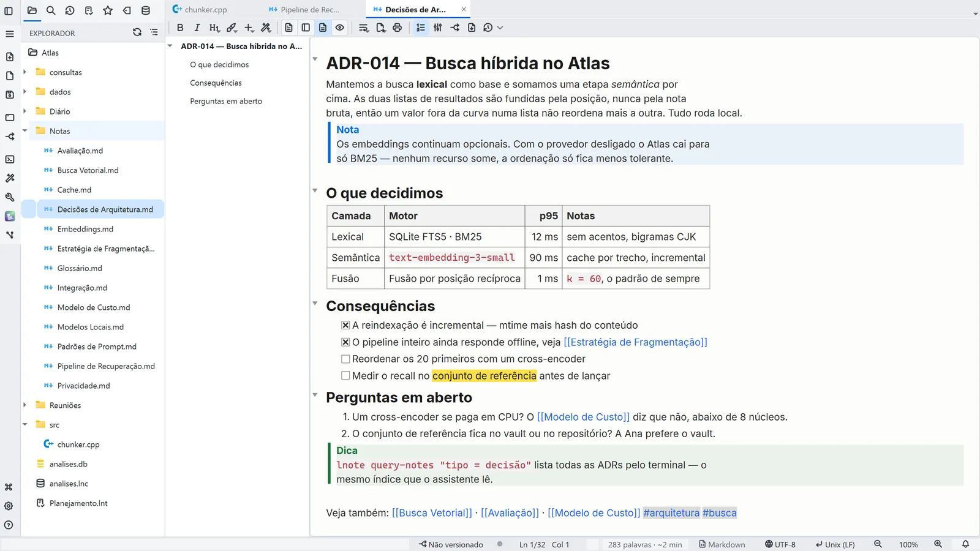The image size is (980, 551).
Task: Zoom in using the status bar magnifier
Action: click(x=938, y=544)
